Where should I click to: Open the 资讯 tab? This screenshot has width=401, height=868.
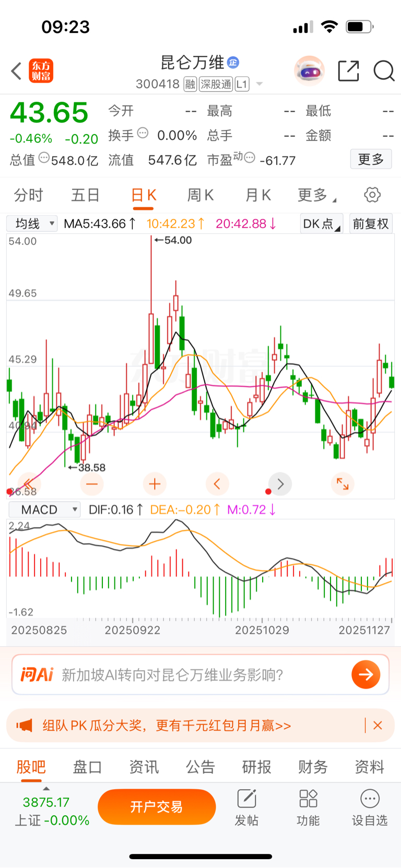tap(144, 767)
